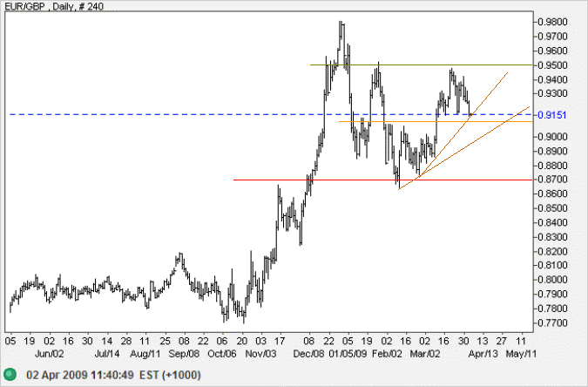Click the 0.7800 price axis label

[552, 309]
